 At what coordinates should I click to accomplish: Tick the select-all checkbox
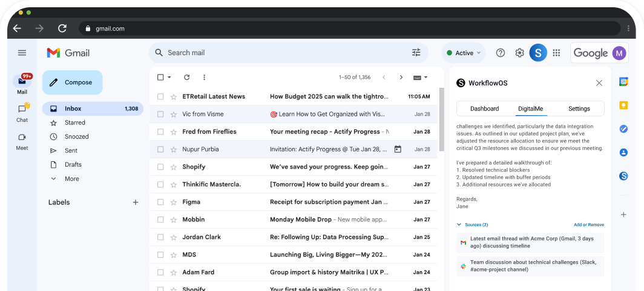(160, 78)
